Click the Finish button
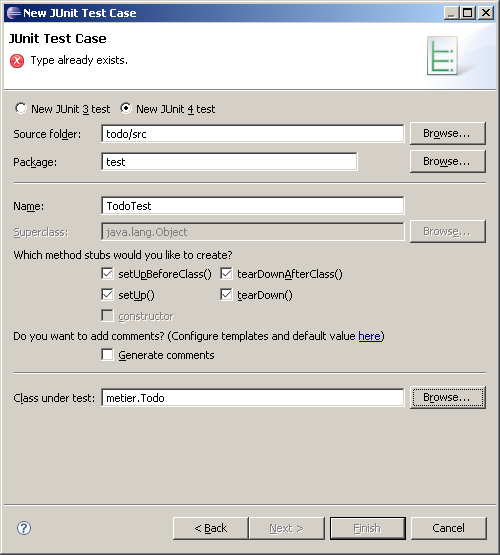The width and height of the screenshot is (500, 555). (368, 528)
